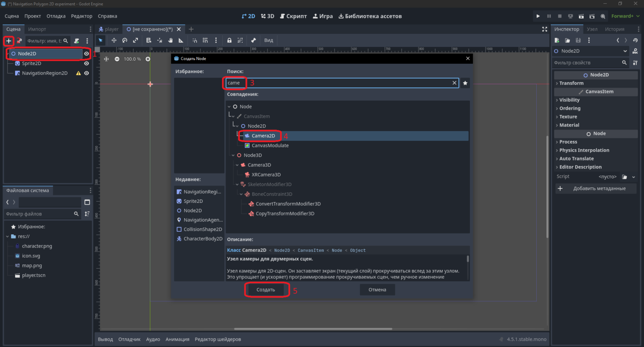Switch to the Узел tab
The width and height of the screenshot is (644, 347).
coord(592,29)
